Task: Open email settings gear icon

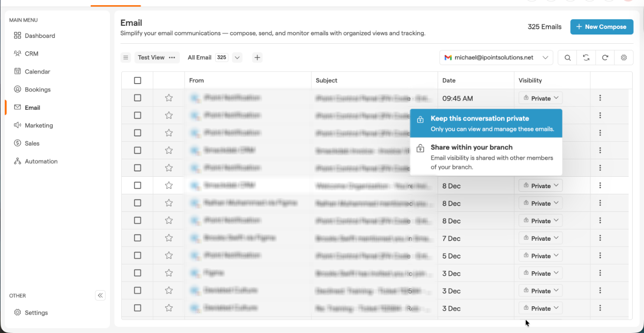Action: pos(624,58)
